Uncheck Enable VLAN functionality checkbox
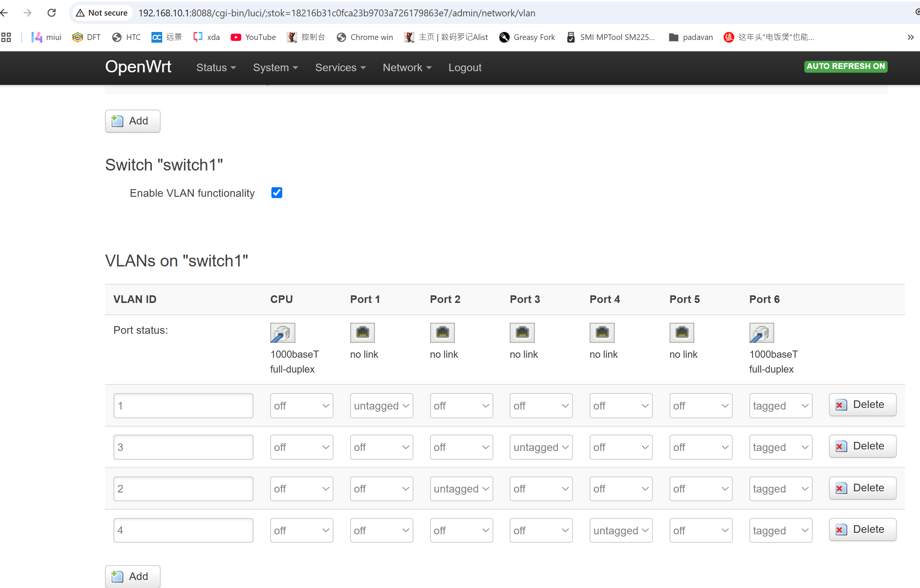Viewport: 920px width, 588px height. pyautogui.click(x=277, y=193)
